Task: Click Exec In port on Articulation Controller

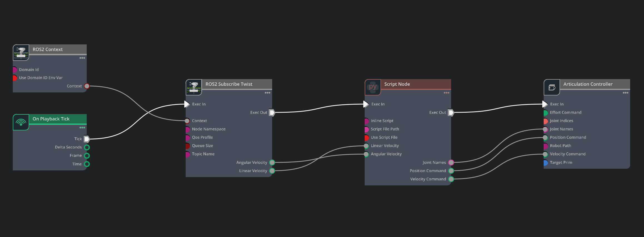Action: click(545, 104)
